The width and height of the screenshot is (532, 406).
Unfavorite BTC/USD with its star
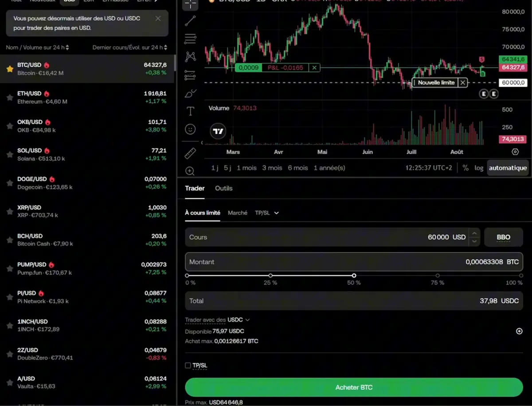[9, 69]
